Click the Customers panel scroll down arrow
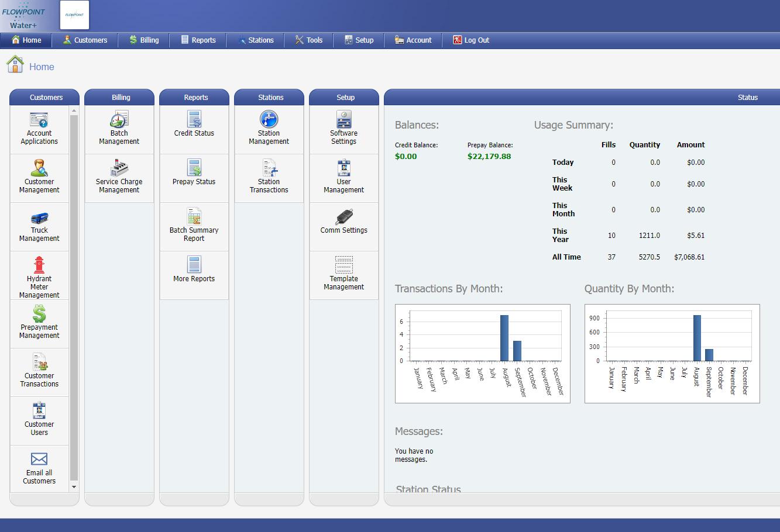The image size is (780, 532). 74,487
